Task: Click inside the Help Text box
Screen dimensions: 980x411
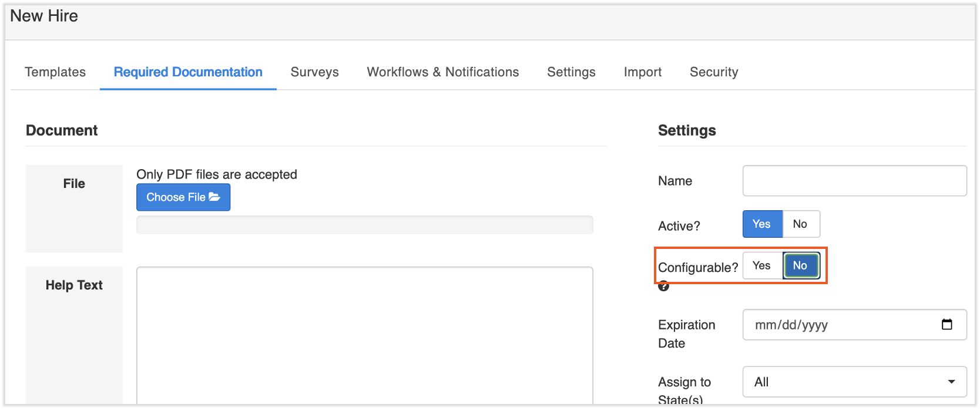Action: click(x=364, y=335)
